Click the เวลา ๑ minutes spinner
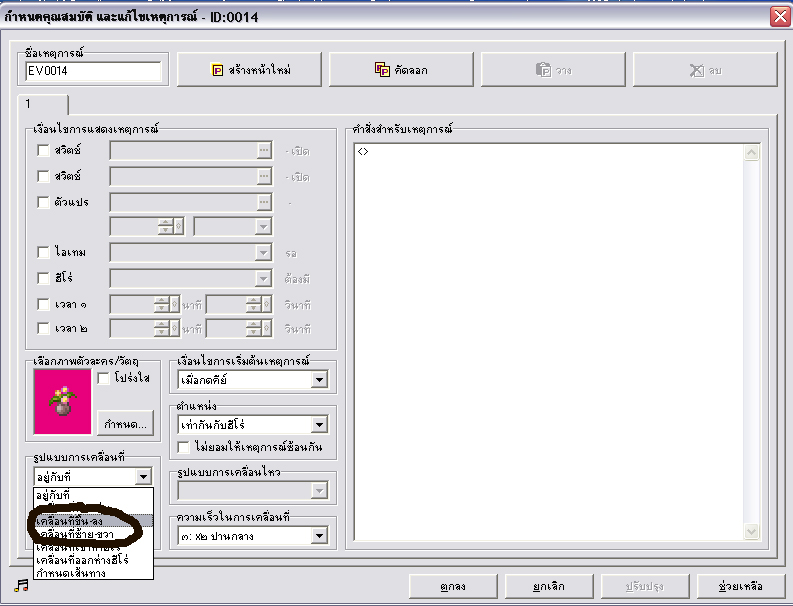The image size is (793, 606). click(161, 305)
